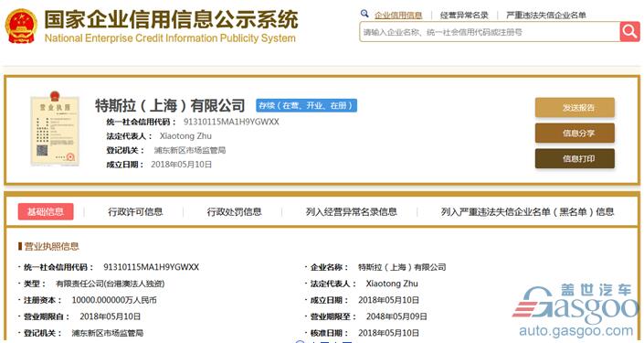Click the 存续（在营、开业、在册）status badge

point(306,105)
